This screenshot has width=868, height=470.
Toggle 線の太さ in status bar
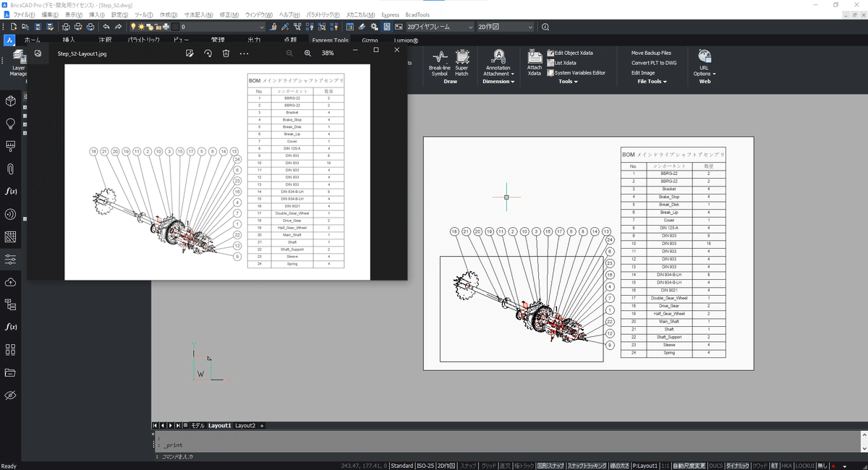[620, 466]
